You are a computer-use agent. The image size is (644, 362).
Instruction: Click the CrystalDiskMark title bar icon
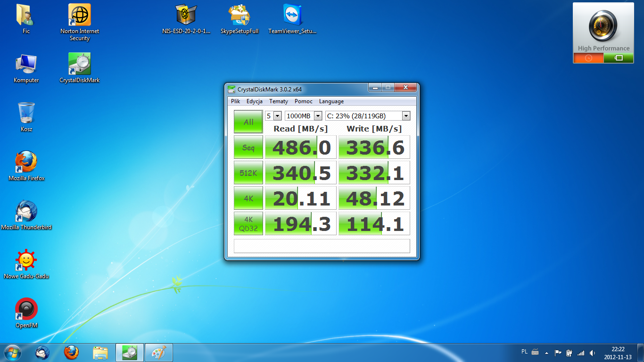231,89
